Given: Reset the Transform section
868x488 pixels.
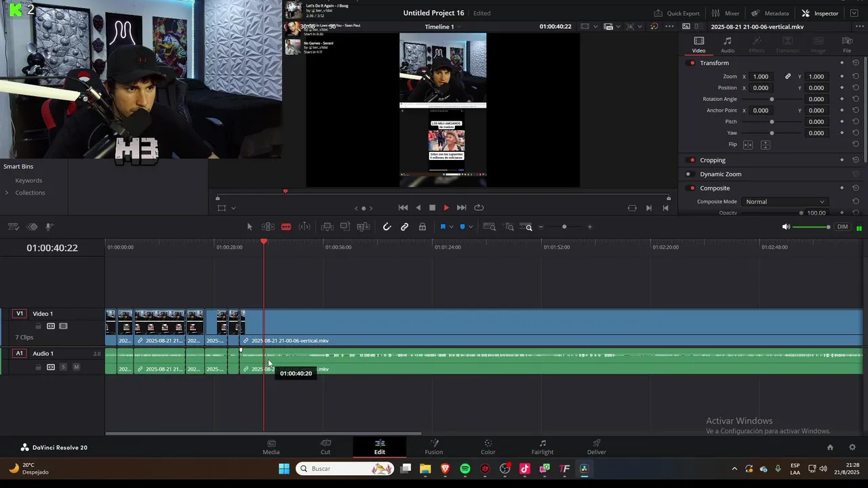Looking at the screenshot, I should [856, 63].
